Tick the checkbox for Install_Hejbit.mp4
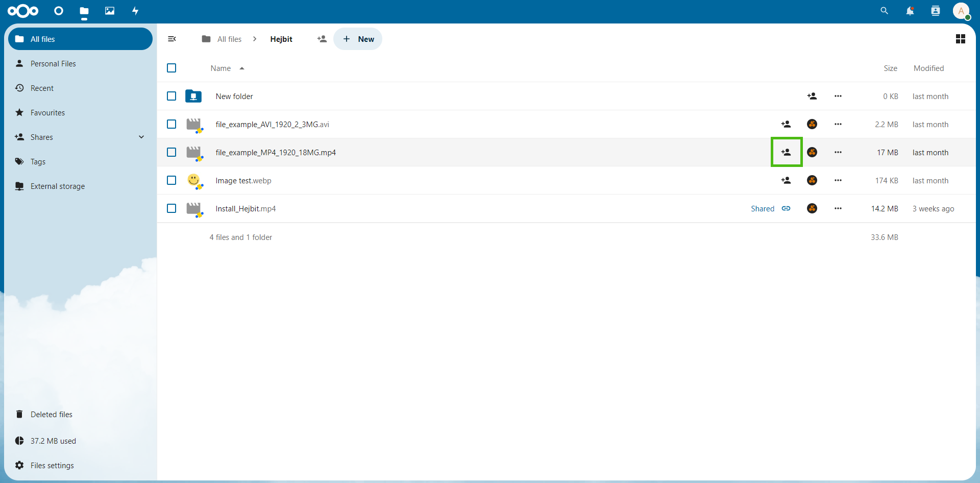 [171, 208]
